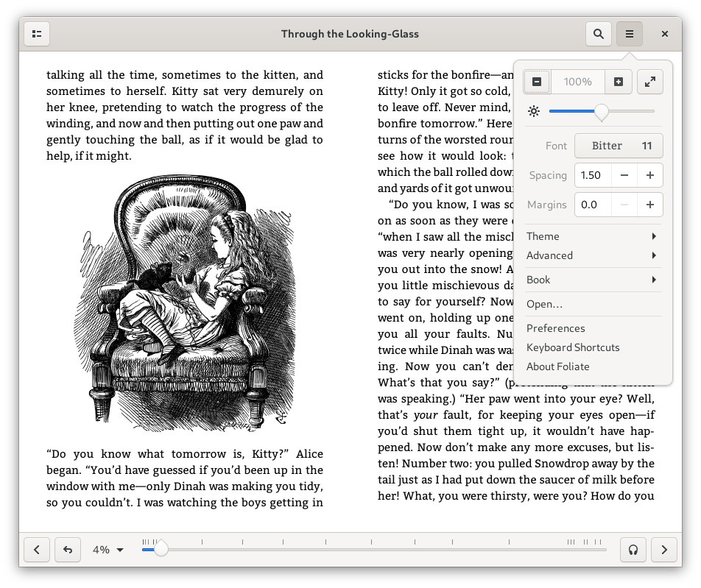Open the Bitter 11 font chooser
701x588 pixels.
click(x=619, y=146)
